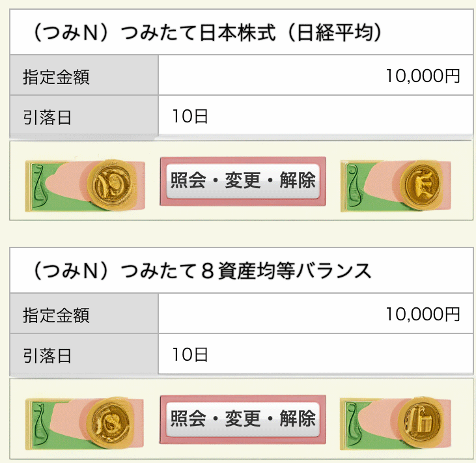The image size is (476, 463).
Task: Click green banknote right of 8資産均等 button
Action: (372, 425)
